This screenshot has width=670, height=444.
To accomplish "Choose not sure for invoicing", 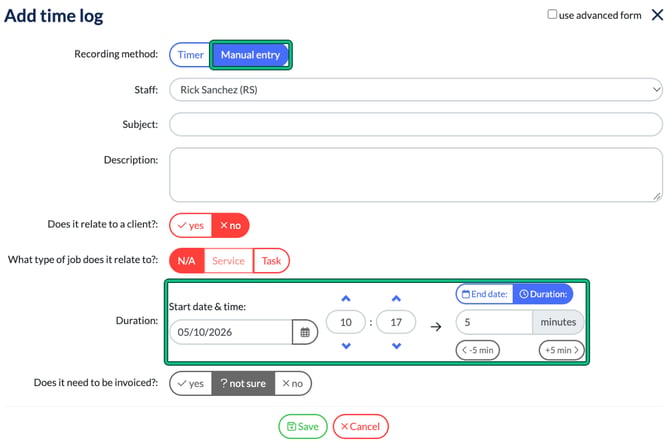I will (x=243, y=383).
